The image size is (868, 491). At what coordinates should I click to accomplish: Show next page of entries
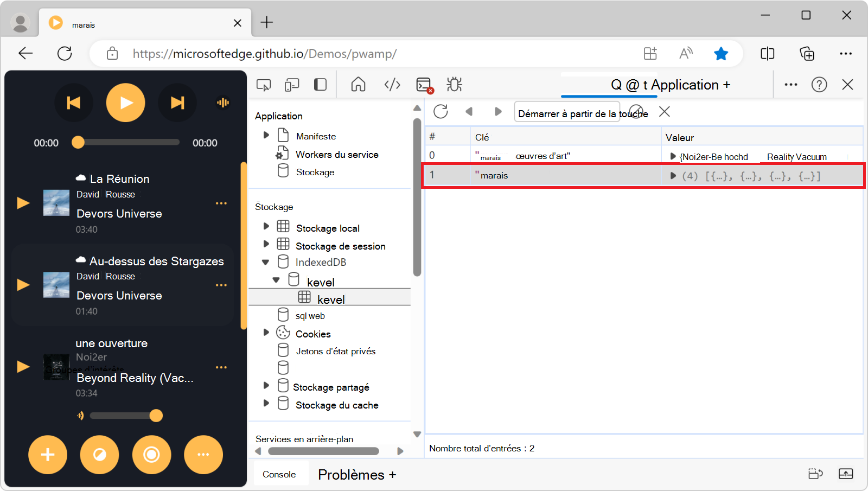pos(498,112)
